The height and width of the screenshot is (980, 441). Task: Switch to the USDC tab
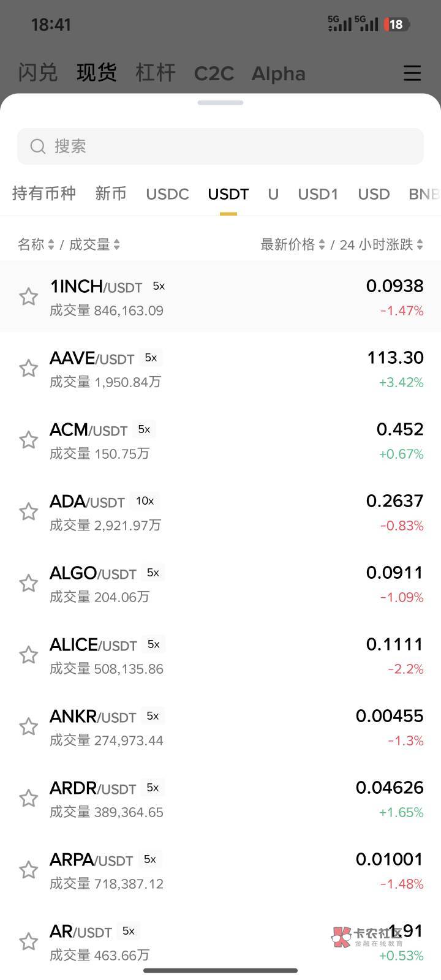coord(167,194)
